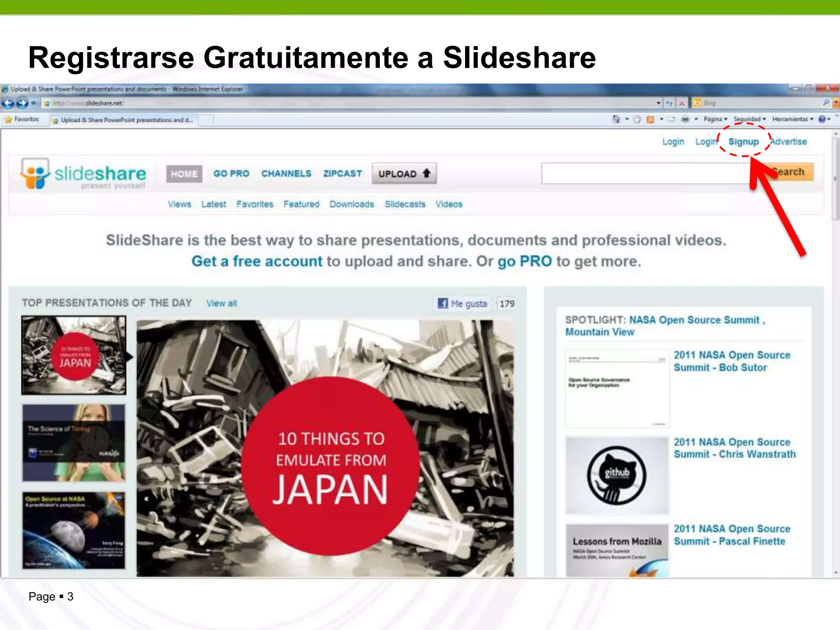Click the browser Back arrow button
Screen dimensions: 840x630
(8, 103)
